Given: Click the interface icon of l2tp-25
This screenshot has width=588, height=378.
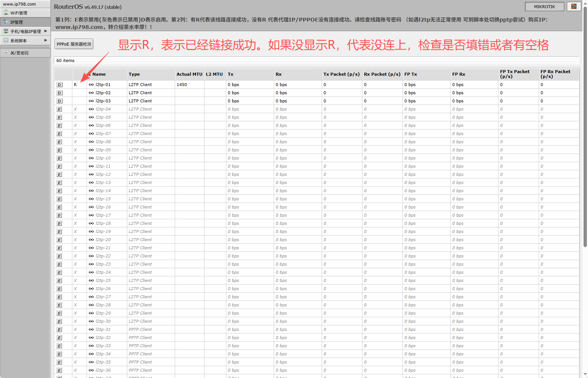Looking at the screenshot, I should pos(91,280).
